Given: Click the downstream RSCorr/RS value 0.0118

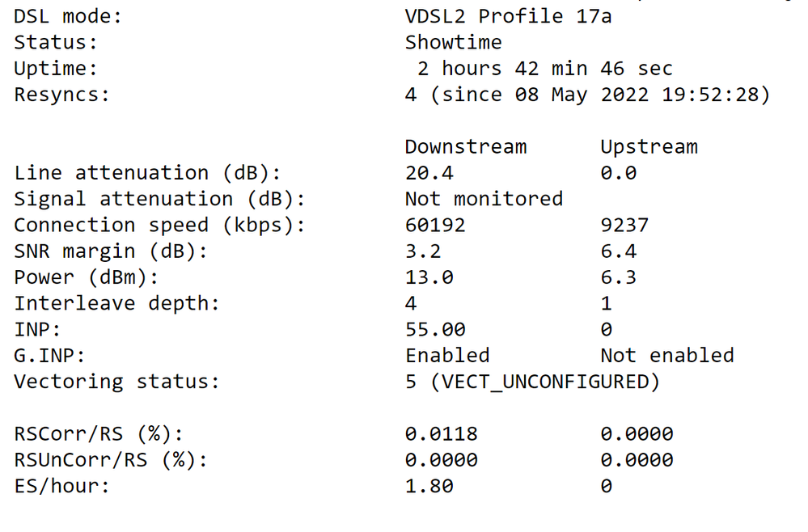Looking at the screenshot, I should (441, 434).
